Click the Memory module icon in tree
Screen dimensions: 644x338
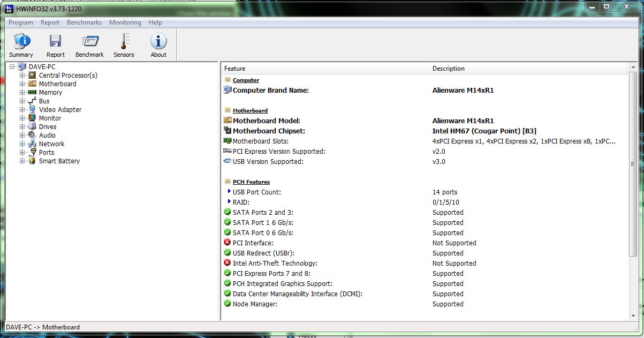coord(32,93)
